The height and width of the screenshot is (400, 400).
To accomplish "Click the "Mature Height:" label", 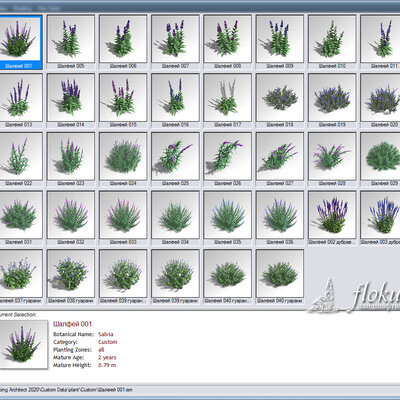I will coord(72,365).
